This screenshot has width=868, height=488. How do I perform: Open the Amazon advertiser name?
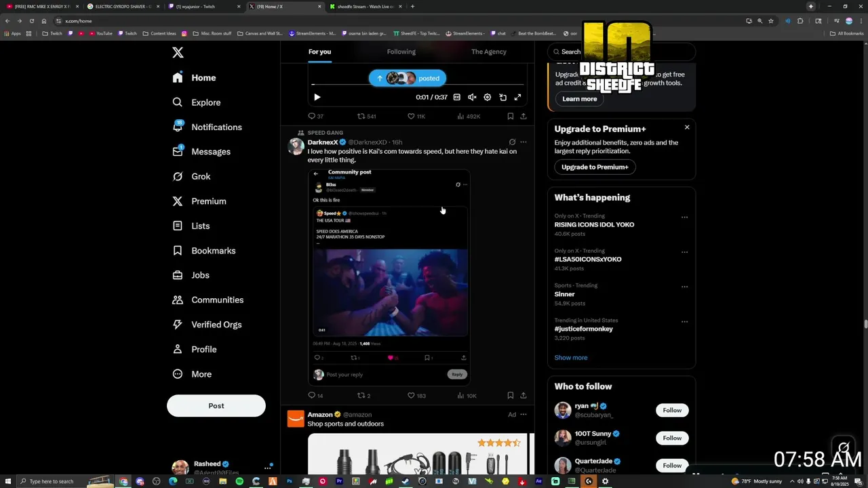[x=320, y=415]
